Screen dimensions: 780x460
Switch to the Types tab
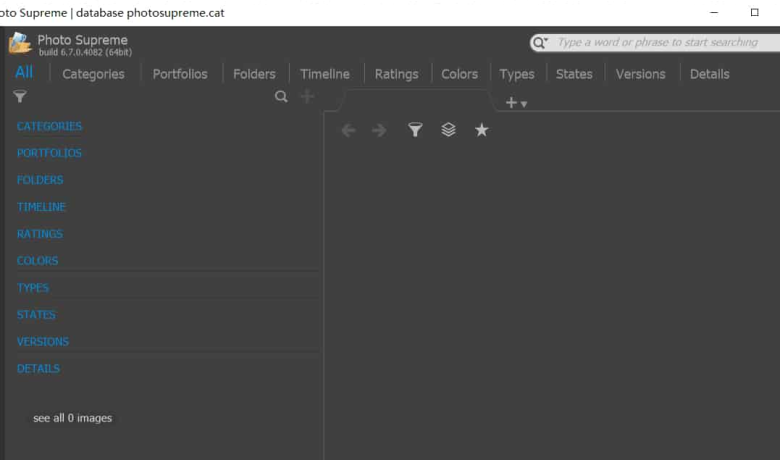pyautogui.click(x=517, y=74)
